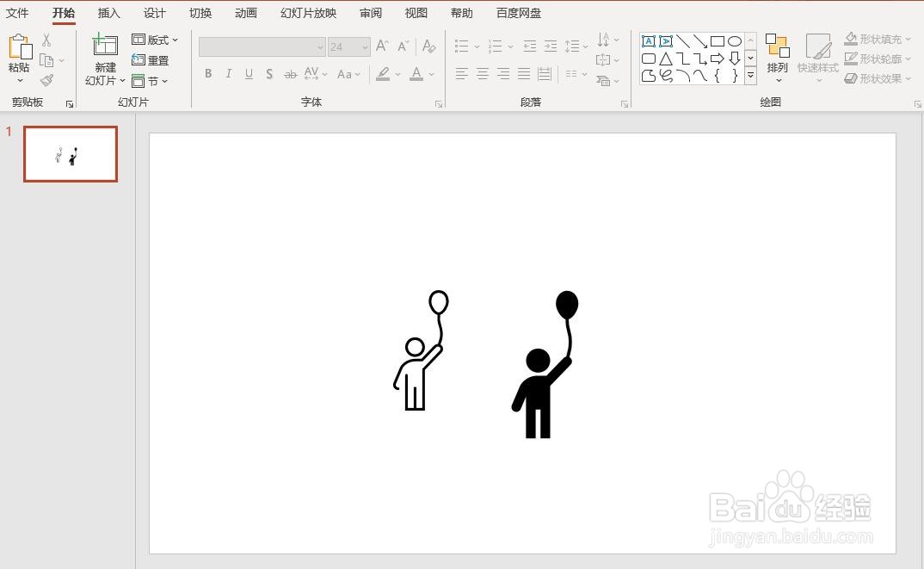The image size is (924, 569).
Task: Click the New Slide (新建幻灯片) icon
Action: pos(105,44)
